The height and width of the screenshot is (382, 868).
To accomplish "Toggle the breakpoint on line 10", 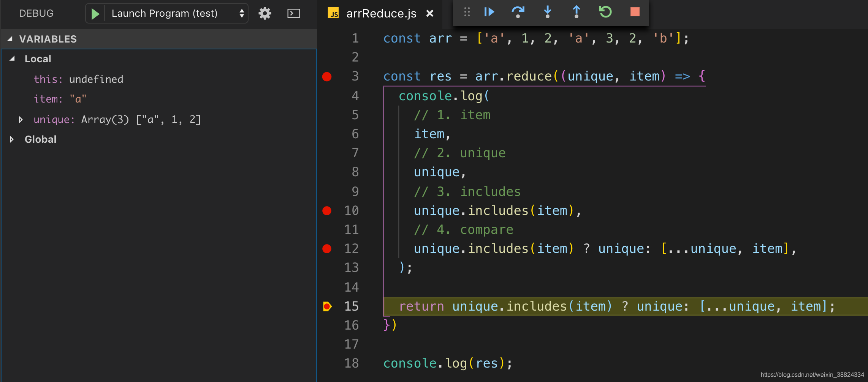I will click(327, 211).
